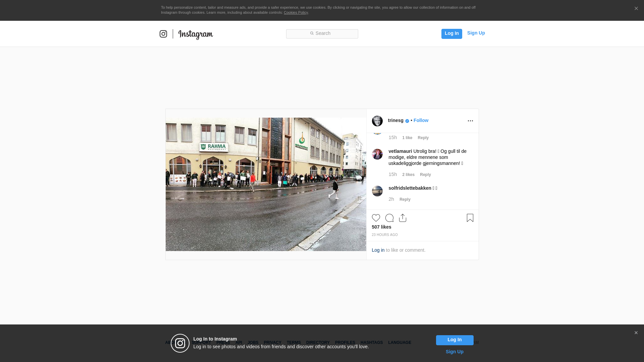Viewport: 644px width, 362px height.
Task: Open trinesg profile avatar
Action: pyautogui.click(x=377, y=121)
